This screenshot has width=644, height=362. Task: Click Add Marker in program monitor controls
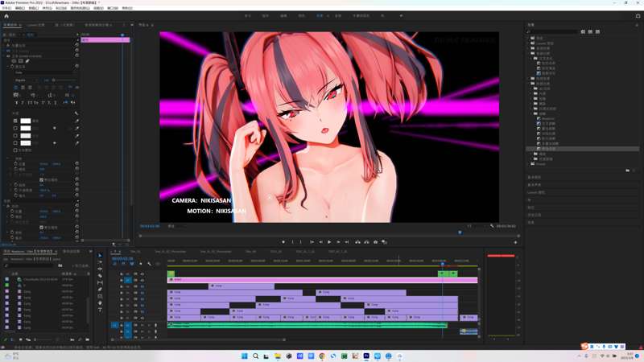tap(283, 242)
